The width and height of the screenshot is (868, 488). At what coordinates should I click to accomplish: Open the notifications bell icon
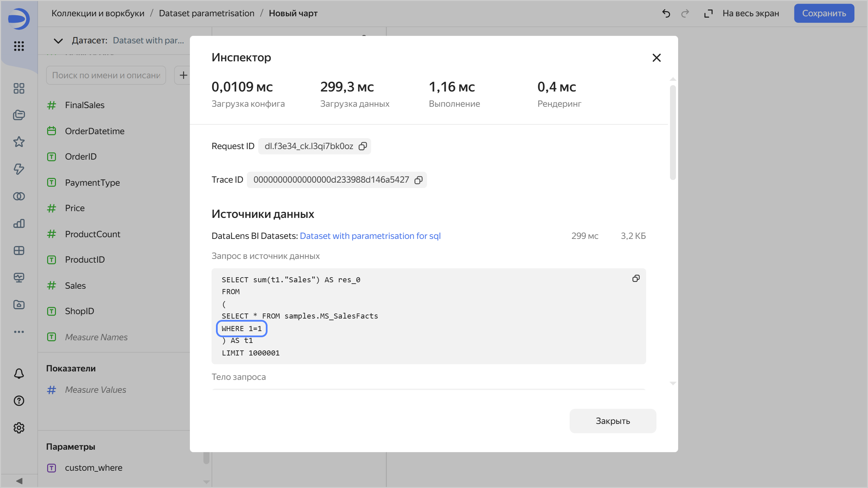[x=19, y=373]
